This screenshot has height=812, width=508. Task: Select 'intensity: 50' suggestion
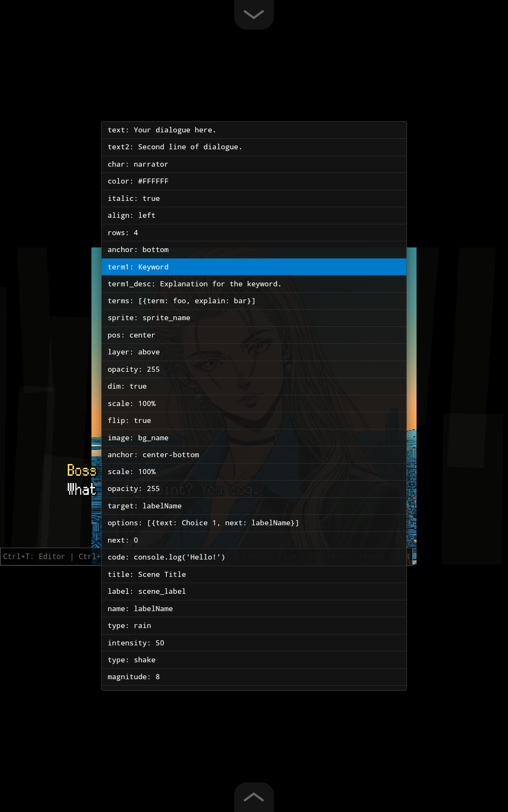[254, 643]
